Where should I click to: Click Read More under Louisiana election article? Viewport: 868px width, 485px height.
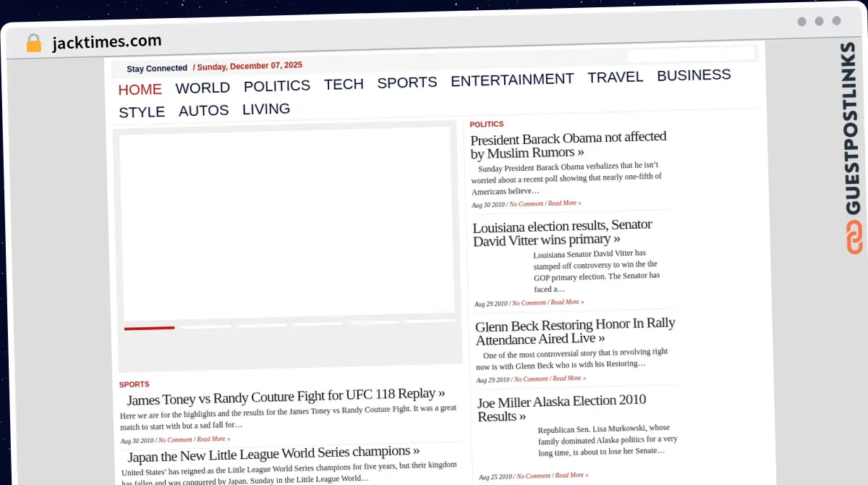566,302
